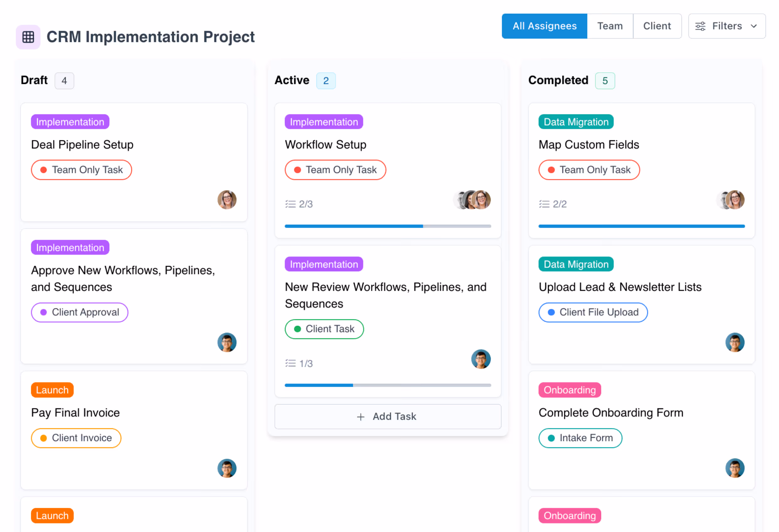Click the Completed column count badge
The image size is (779, 532).
pos(605,81)
